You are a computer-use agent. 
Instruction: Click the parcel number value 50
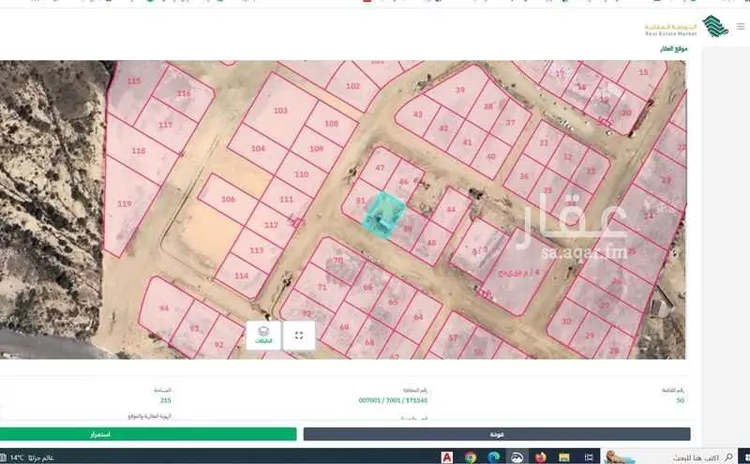[680, 400]
